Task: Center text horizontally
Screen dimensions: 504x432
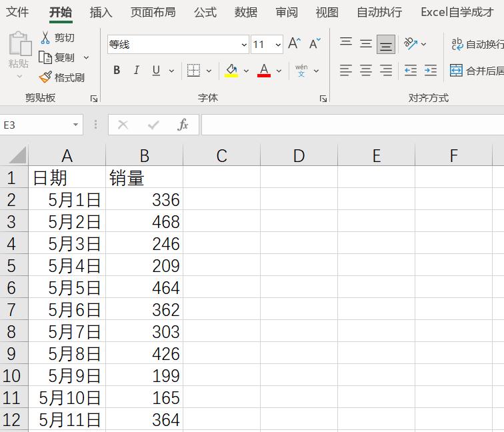Action: tap(366, 71)
